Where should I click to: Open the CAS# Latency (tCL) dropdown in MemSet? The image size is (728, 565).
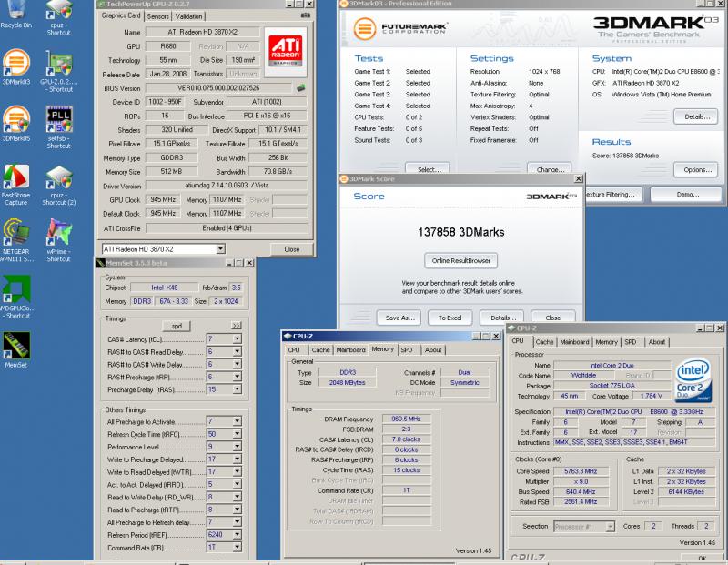pyautogui.click(x=237, y=339)
